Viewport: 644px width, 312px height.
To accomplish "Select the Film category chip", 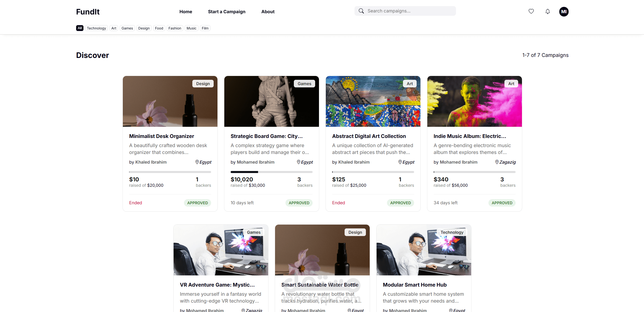I will point(205,28).
